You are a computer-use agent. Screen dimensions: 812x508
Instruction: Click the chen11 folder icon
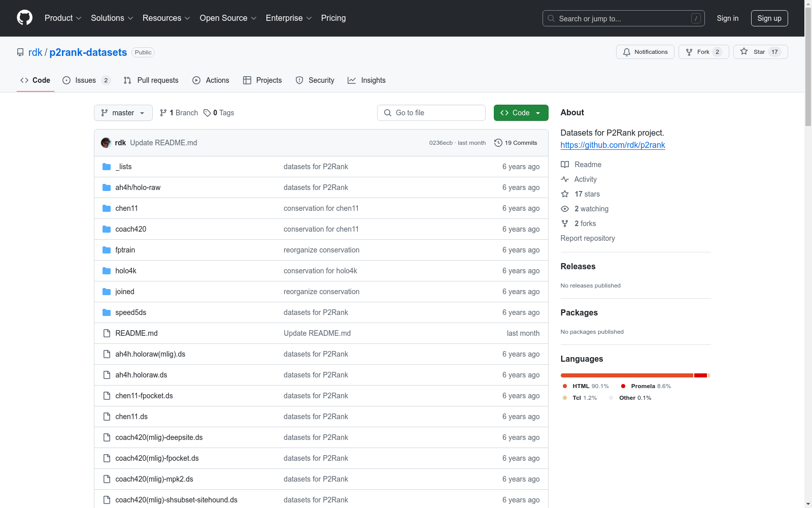pos(107,208)
